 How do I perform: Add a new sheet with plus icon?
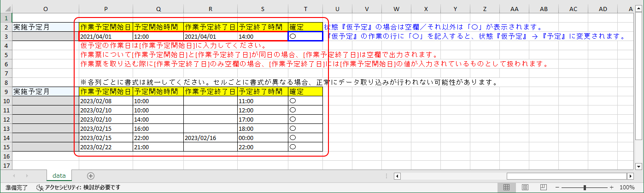pyautogui.click(x=91, y=175)
